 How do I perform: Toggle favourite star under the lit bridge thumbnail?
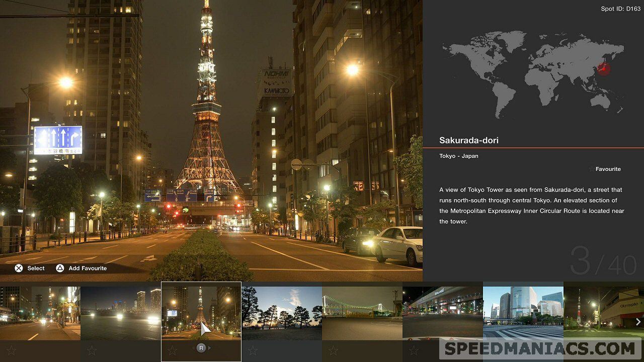[333, 350]
